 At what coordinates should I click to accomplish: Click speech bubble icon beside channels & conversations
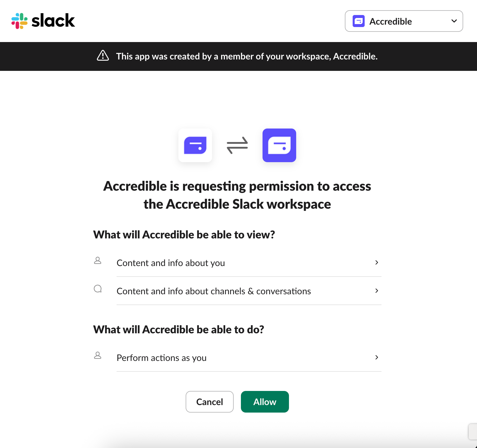pos(98,289)
